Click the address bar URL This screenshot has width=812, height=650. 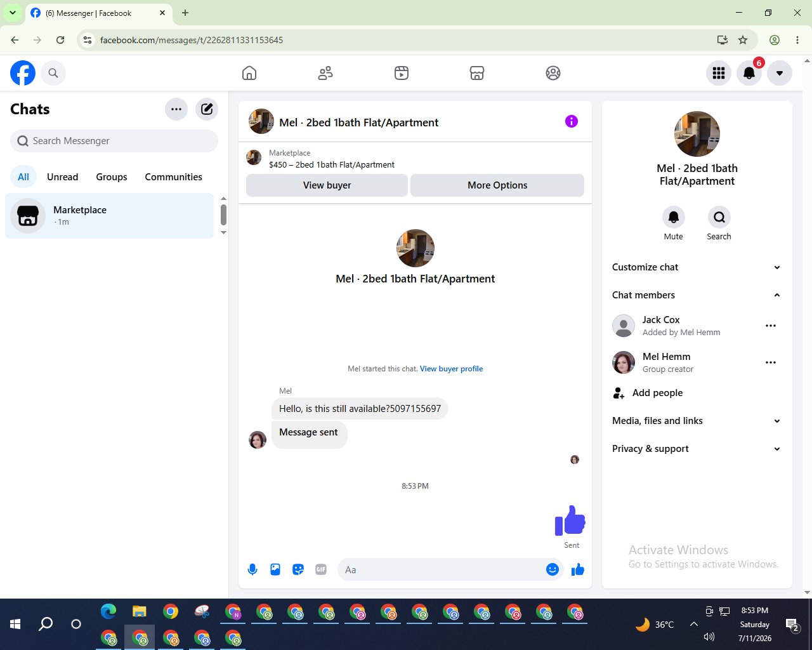(x=192, y=40)
